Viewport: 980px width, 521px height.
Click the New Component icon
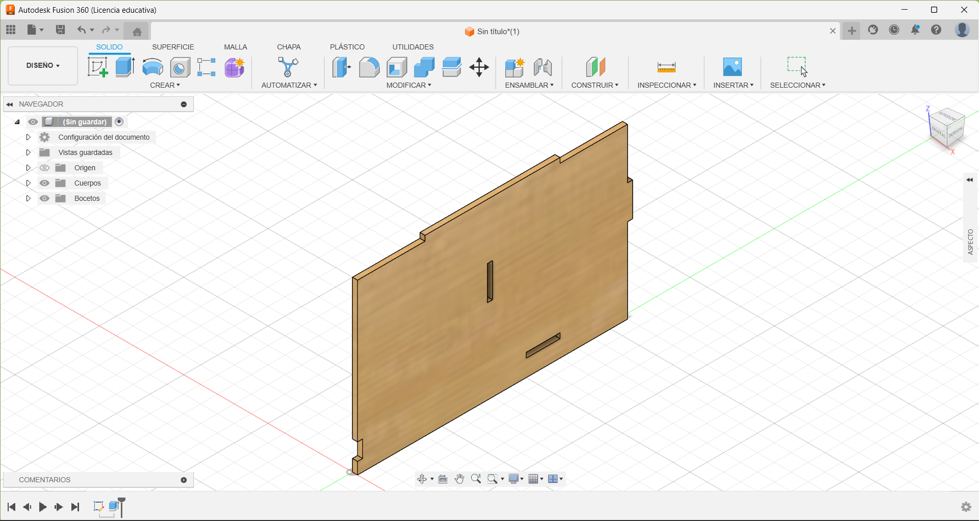(515, 67)
